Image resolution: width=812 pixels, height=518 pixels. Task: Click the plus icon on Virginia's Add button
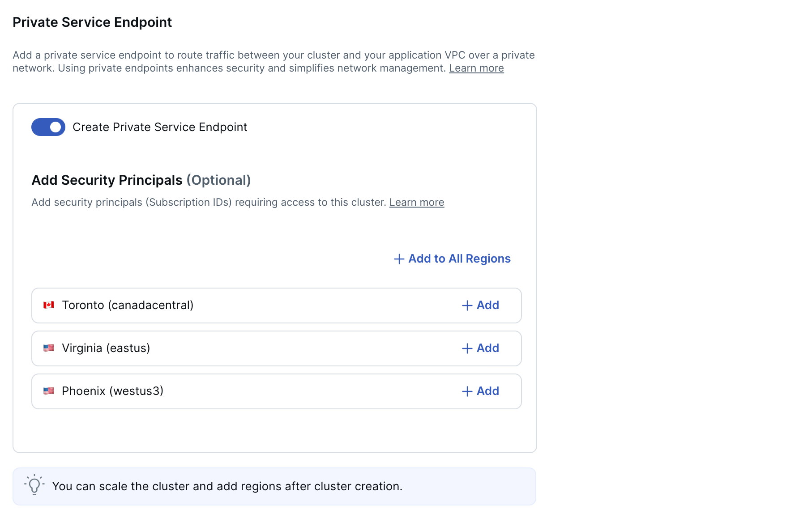coord(467,348)
